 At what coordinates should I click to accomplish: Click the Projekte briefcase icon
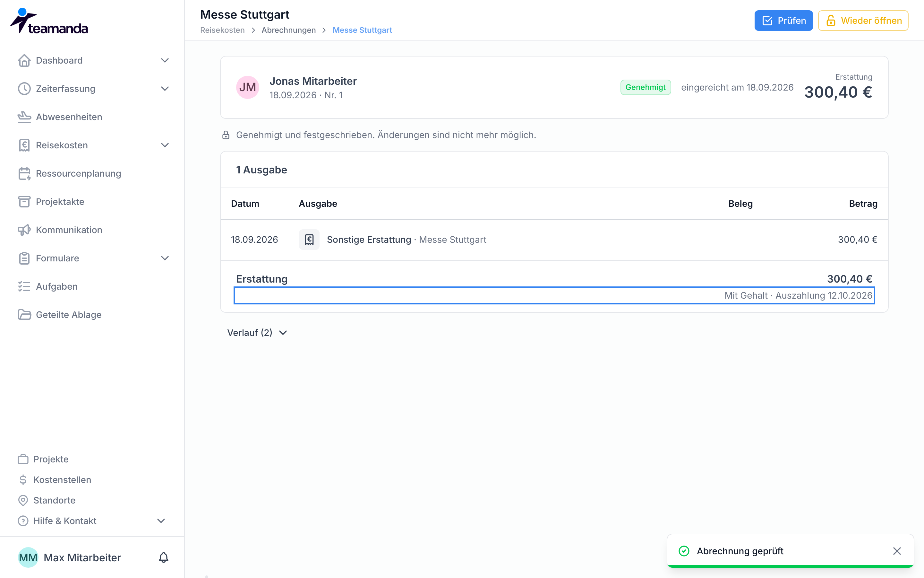point(23,459)
